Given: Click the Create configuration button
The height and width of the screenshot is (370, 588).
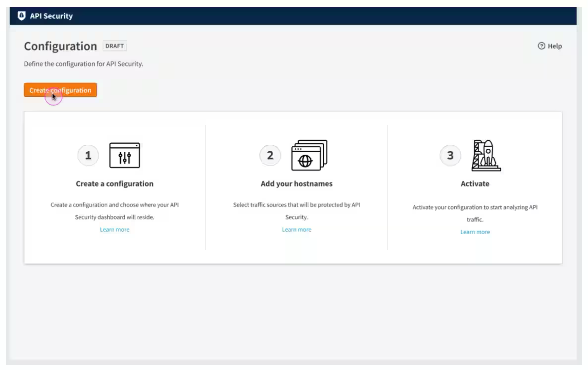Looking at the screenshot, I should [60, 90].
